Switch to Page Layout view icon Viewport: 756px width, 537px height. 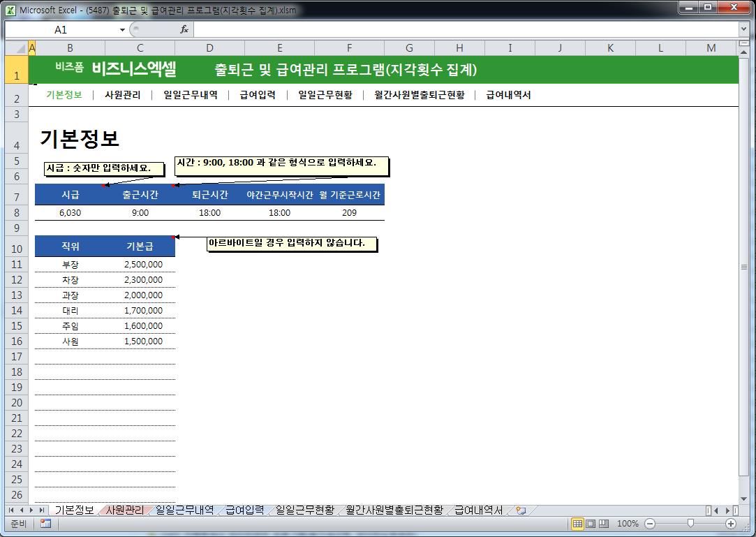coord(591,524)
